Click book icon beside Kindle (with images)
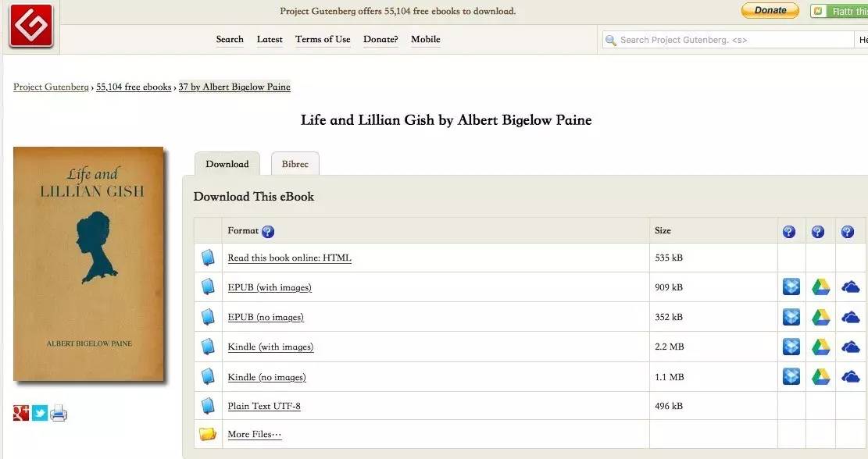Viewport: 868px width, 459px height. pos(208,347)
